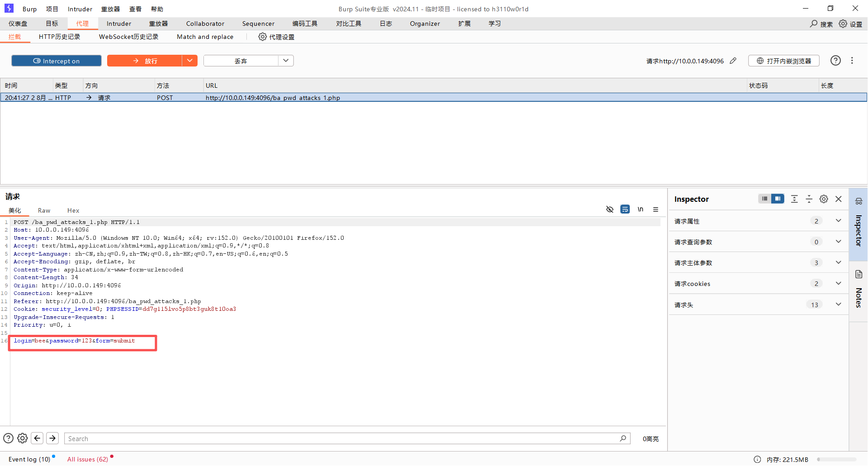Forward the intercepted request with 放行
This screenshot has width=868, height=466.
pyautogui.click(x=145, y=61)
